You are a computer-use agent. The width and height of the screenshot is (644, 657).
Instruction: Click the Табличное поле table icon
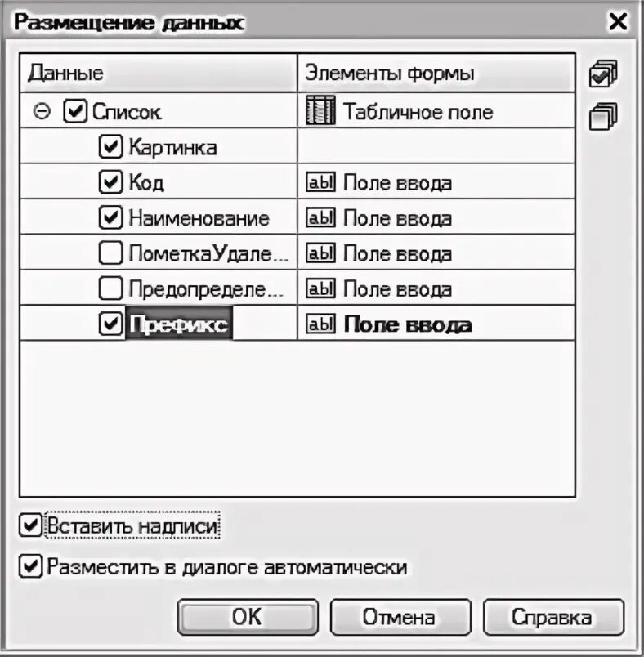pos(320,110)
